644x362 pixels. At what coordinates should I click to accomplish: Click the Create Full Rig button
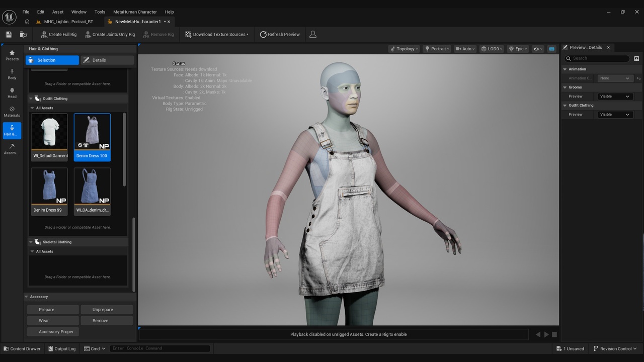point(58,34)
